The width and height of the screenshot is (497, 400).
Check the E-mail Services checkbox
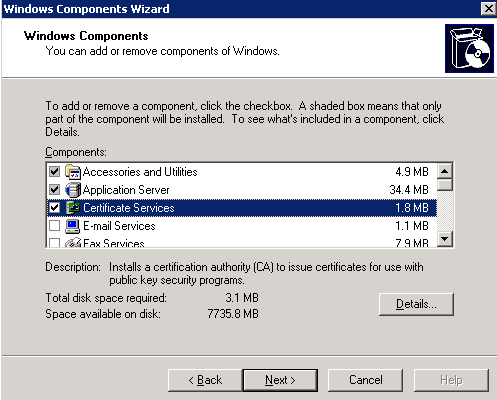coord(54,226)
